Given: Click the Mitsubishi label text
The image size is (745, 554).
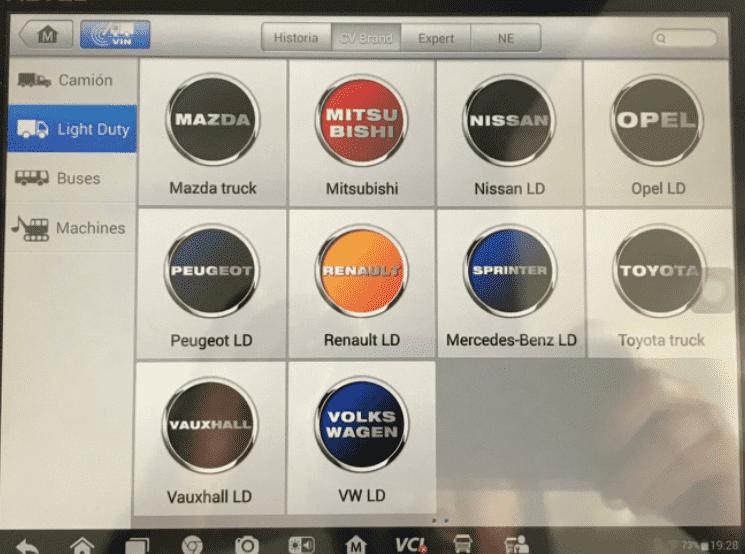Looking at the screenshot, I should [362, 189].
